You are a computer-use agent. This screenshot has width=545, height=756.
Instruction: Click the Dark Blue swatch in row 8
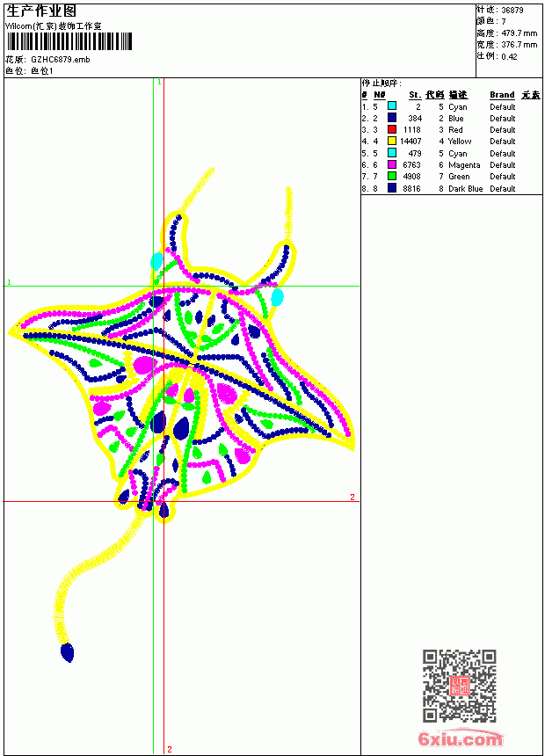[392, 188]
